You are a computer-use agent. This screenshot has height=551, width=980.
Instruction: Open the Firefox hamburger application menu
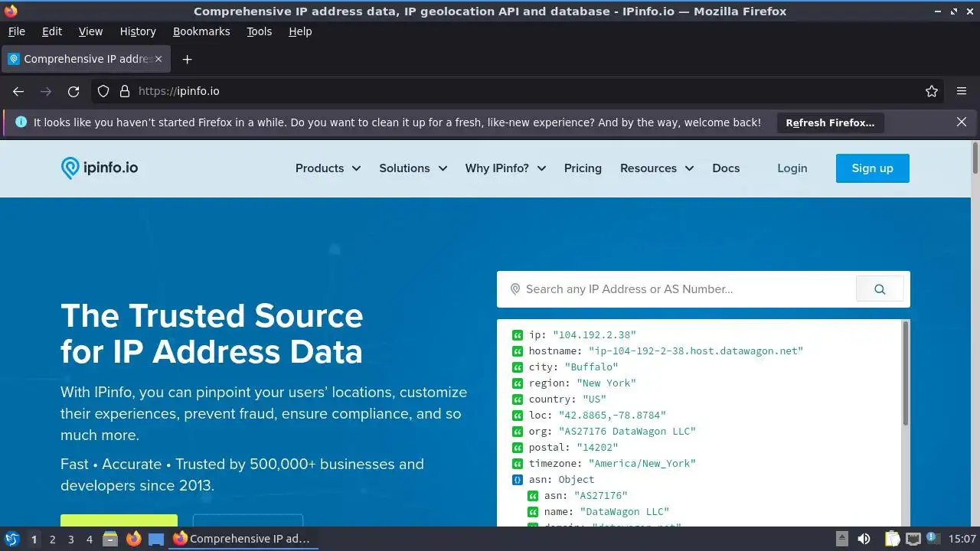click(962, 91)
